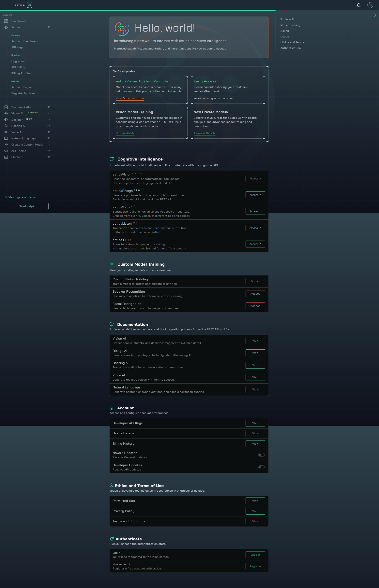379x588 pixels.
Task: Click the Voice AI speaker icon
Action: pyautogui.click(x=6, y=132)
